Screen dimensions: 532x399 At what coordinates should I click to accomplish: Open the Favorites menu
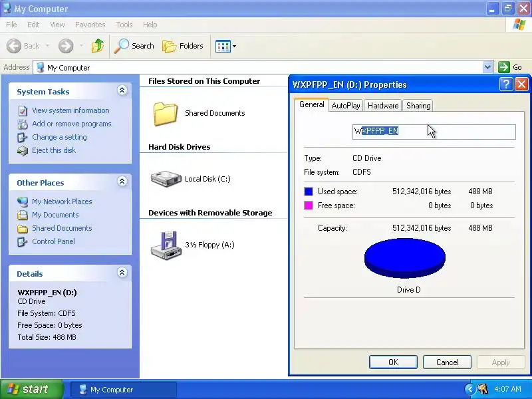pos(90,25)
